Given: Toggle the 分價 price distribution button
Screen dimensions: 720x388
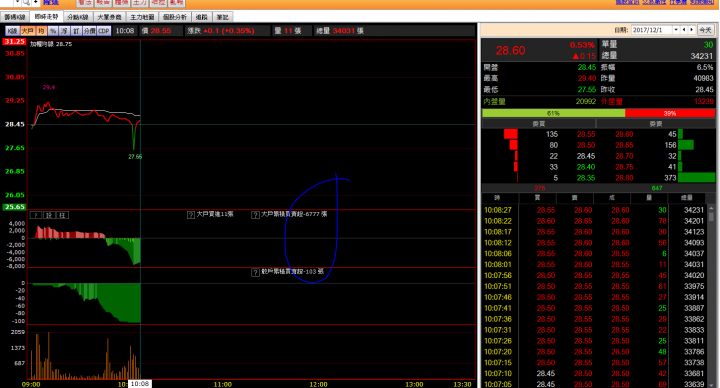Looking at the screenshot, I should pyautogui.click(x=89, y=31).
